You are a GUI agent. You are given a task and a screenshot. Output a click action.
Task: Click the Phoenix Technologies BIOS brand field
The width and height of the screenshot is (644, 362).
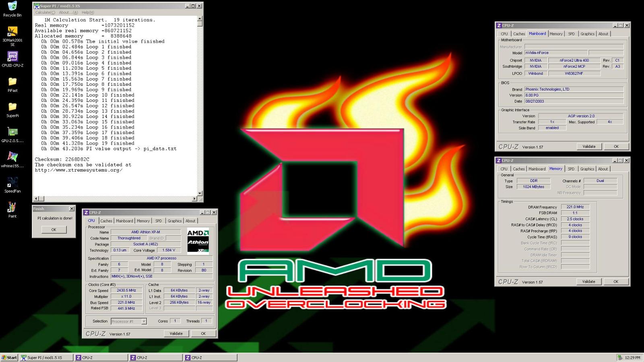[x=574, y=89]
